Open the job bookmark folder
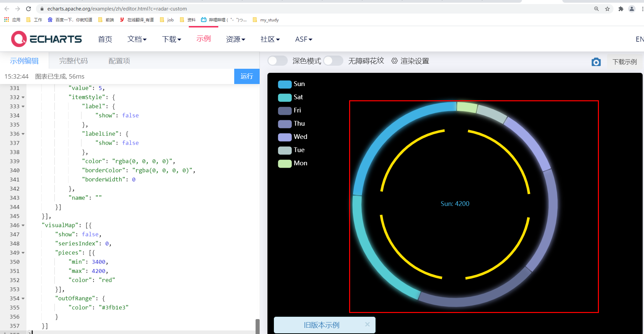 167,20
